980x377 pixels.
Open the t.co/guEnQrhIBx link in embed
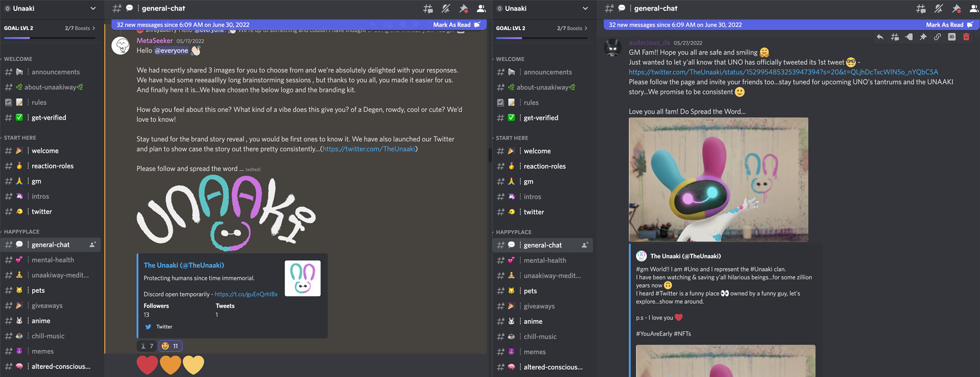[246, 294]
